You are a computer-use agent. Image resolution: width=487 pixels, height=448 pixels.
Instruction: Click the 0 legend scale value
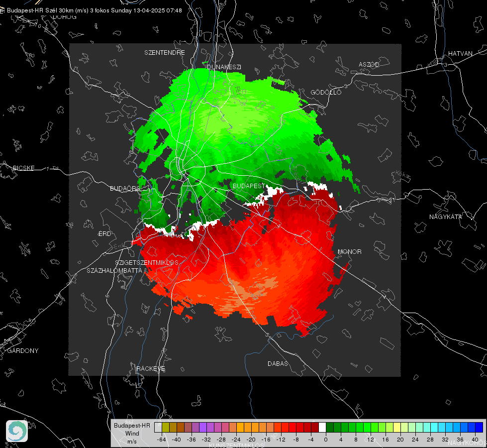[x=326, y=440]
